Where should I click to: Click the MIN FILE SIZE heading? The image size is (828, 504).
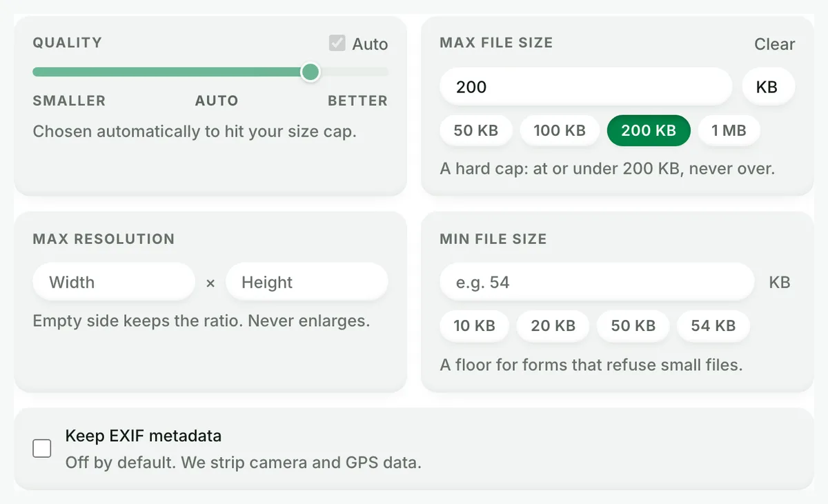pyautogui.click(x=493, y=239)
